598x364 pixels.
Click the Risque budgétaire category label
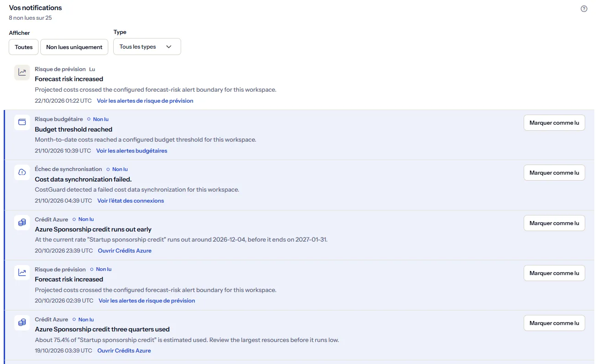click(59, 119)
